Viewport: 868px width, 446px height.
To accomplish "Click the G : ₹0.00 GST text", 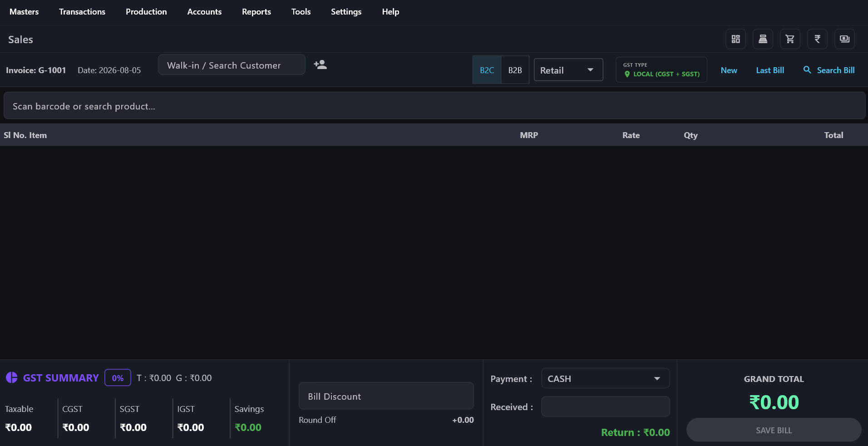I will tap(194, 378).
